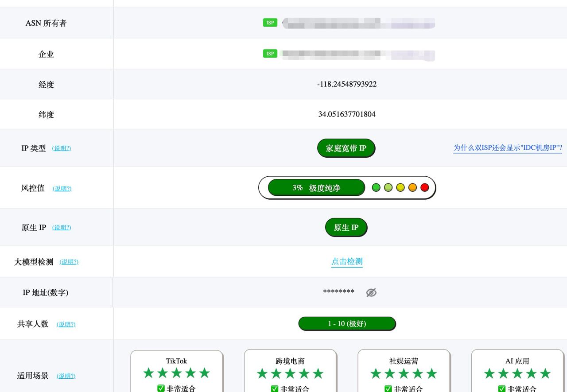Click the five-star rating under 社媒运营
567x392 pixels.
pos(404,373)
